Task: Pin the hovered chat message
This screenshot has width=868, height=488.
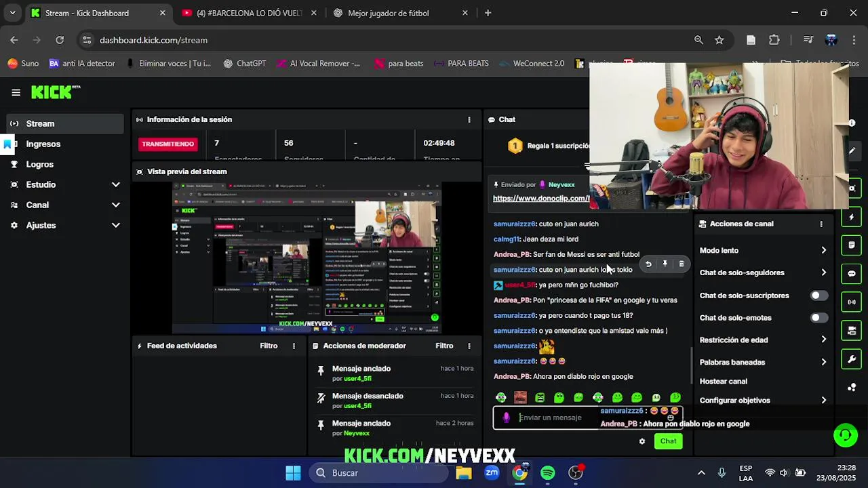Action: (x=665, y=264)
